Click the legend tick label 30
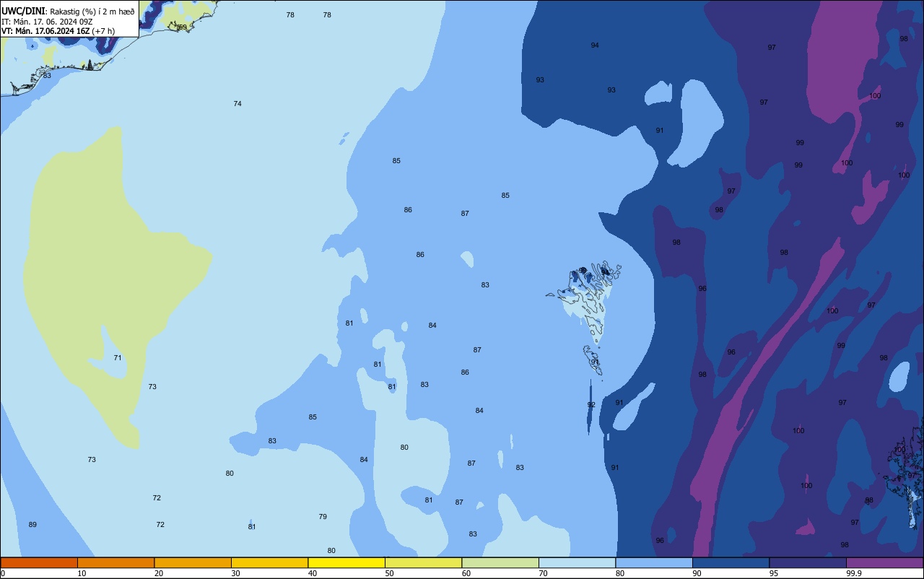This screenshot has width=924, height=579. point(235,573)
